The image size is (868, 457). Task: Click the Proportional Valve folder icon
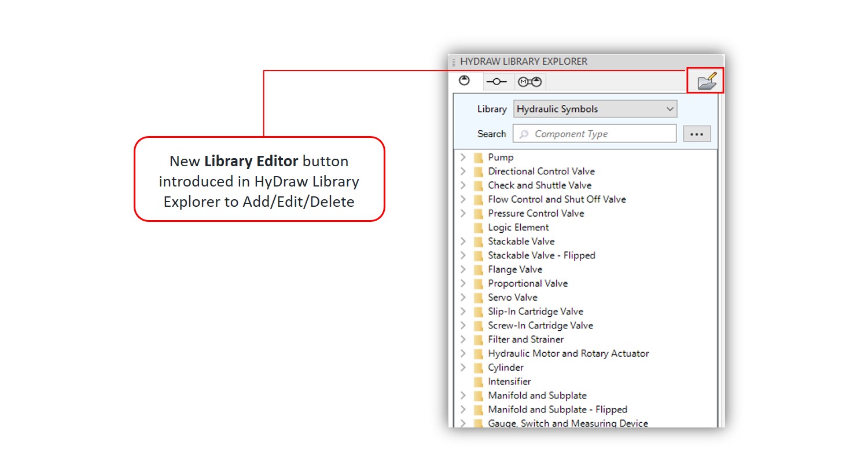click(x=478, y=283)
